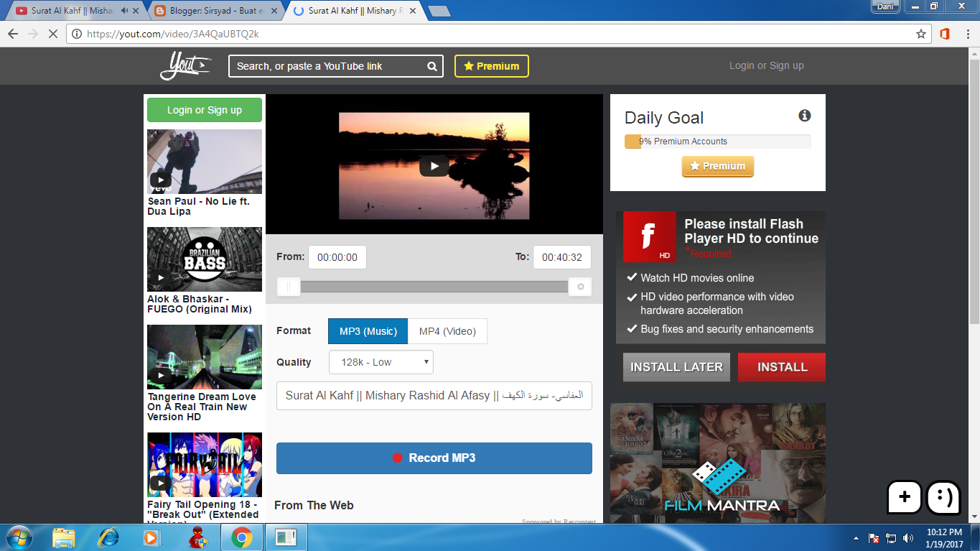980x551 pixels.
Task: Open the Quality 128k - Low dropdown
Action: [x=381, y=362]
